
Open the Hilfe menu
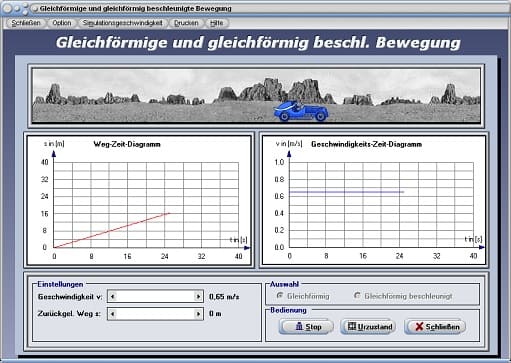click(x=216, y=23)
